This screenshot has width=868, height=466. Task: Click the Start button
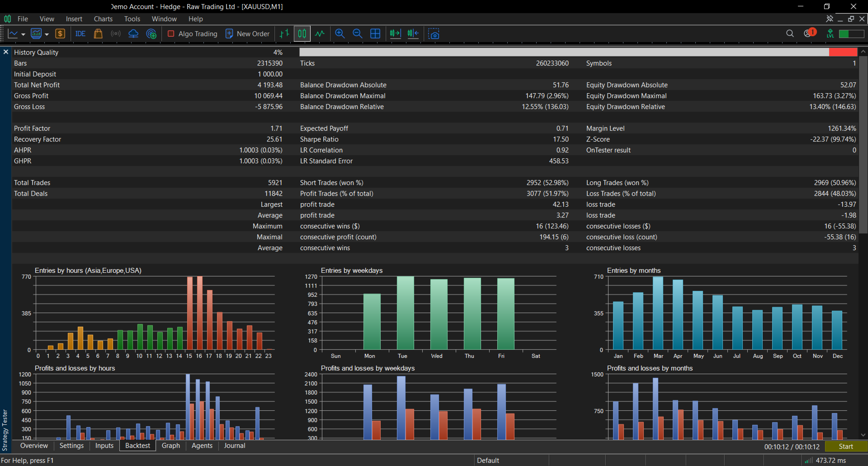click(846, 447)
